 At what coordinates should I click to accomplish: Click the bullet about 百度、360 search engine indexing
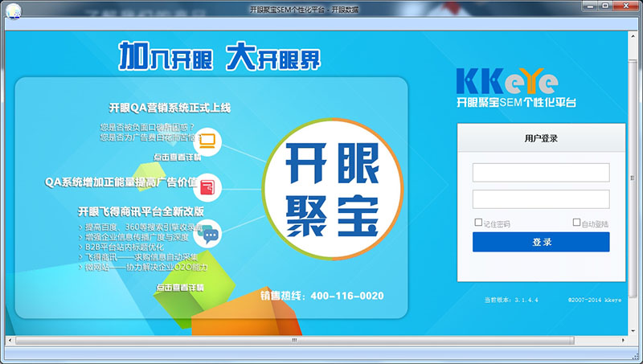click(140, 227)
